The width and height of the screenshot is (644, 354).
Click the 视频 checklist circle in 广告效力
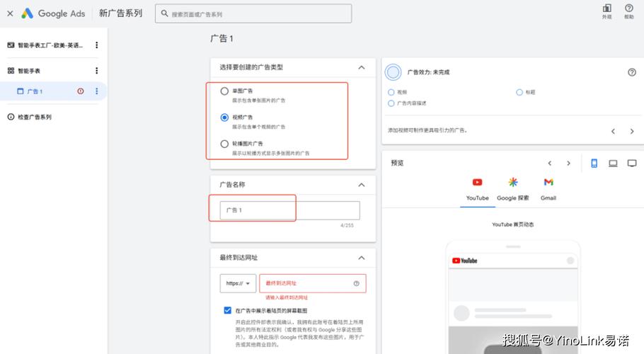(x=391, y=92)
